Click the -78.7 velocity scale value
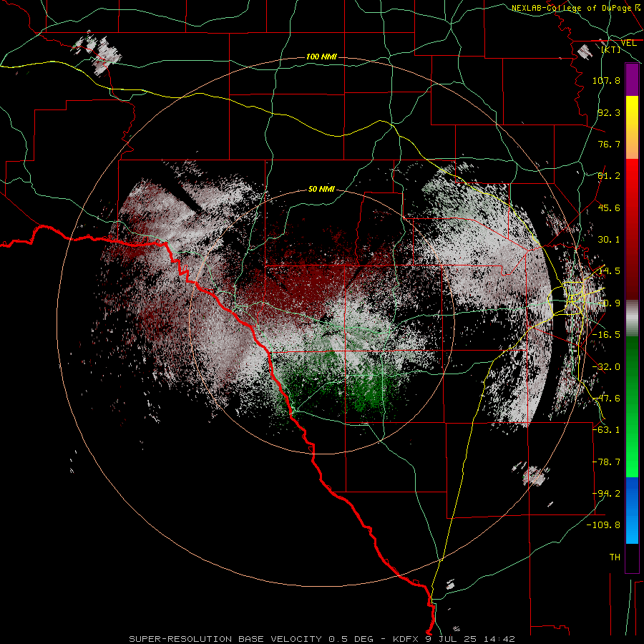Screen dimensions: 644x644 click(606, 462)
